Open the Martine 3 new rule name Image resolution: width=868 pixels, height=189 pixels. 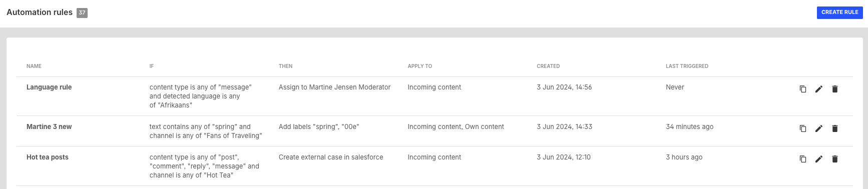[x=49, y=126]
